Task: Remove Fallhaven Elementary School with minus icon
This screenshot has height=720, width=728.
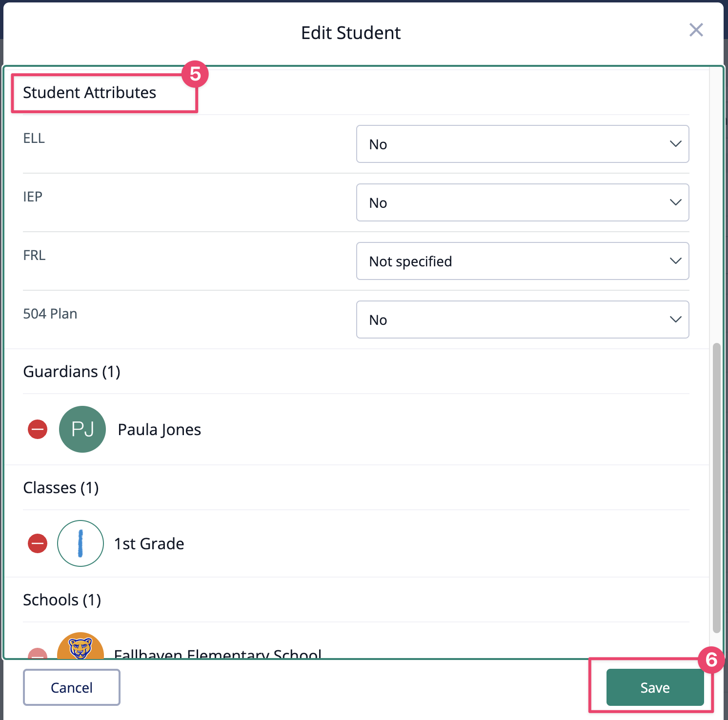Action: [x=38, y=654]
